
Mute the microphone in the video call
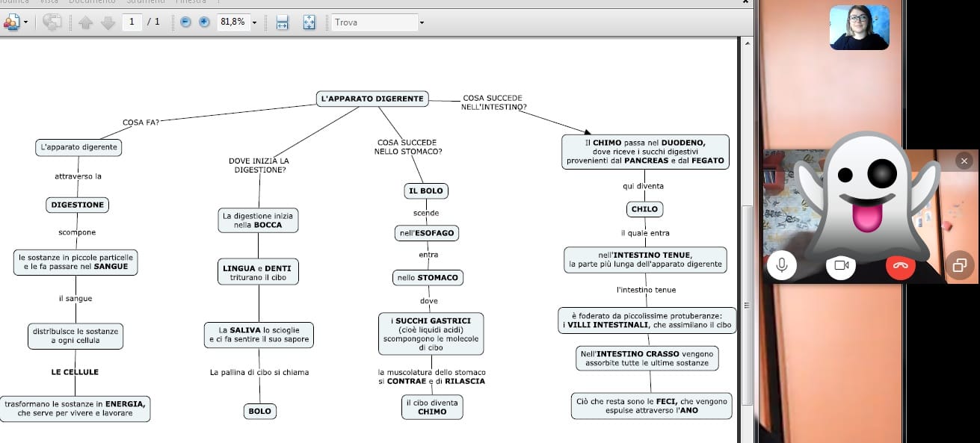point(782,265)
